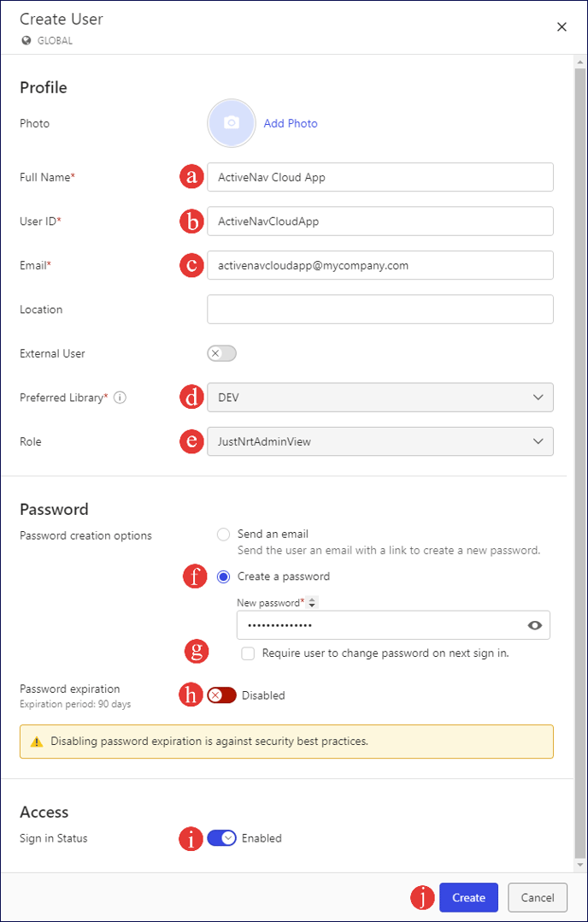Click the GLOBAL globe icon

28,40
